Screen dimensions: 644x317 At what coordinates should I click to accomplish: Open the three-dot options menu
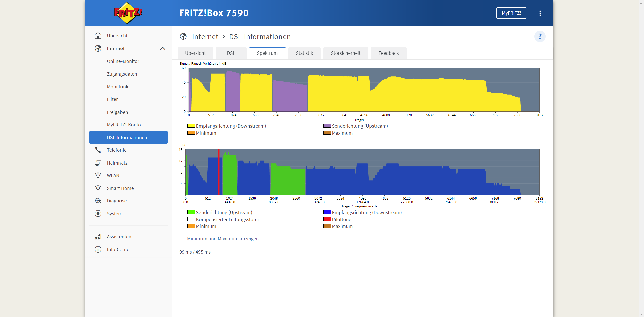pos(540,13)
